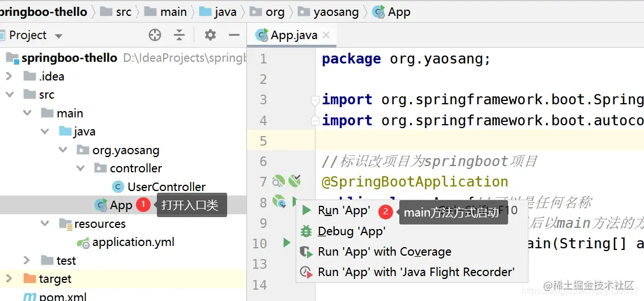Choose Run 'App' from the menu

[x=344, y=210]
